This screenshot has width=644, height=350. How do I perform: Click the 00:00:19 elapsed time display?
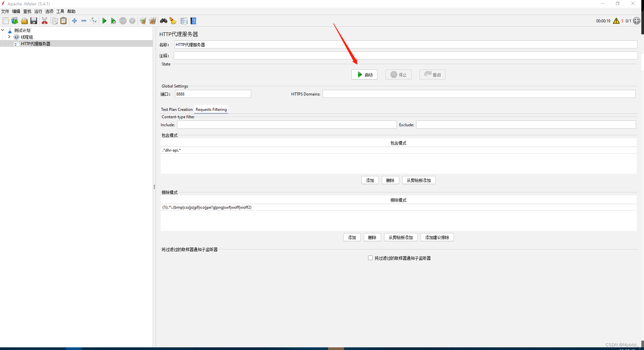coord(603,21)
